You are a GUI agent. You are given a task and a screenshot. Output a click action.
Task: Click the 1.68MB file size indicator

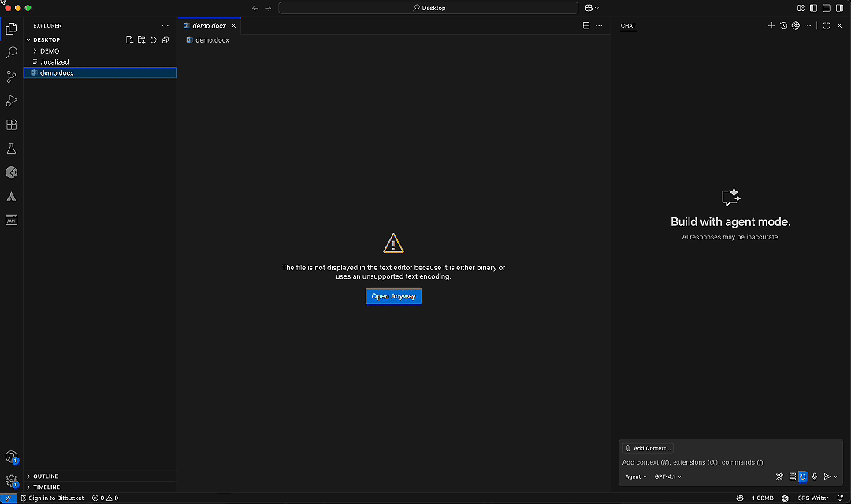(x=763, y=498)
